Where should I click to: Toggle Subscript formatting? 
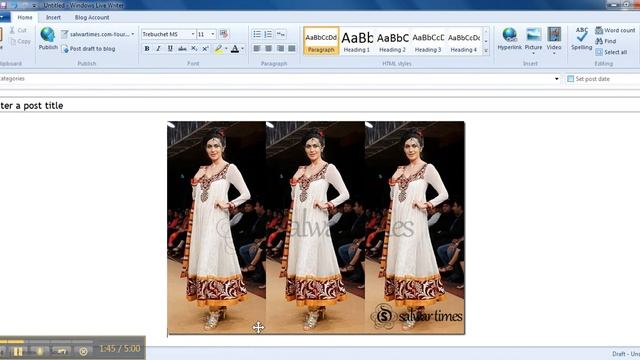coord(194,49)
